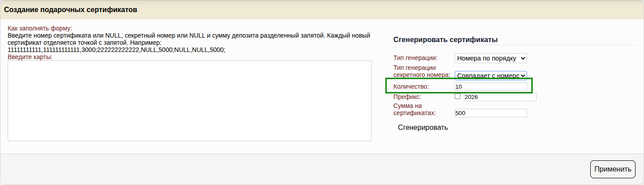Click the Сгенерировать button
This screenshot has height=185, width=644.
click(422, 128)
